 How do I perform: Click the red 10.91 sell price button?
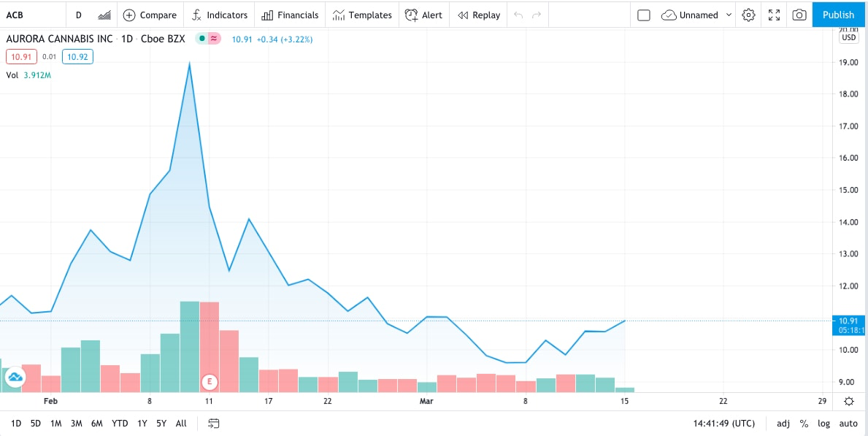coord(22,56)
